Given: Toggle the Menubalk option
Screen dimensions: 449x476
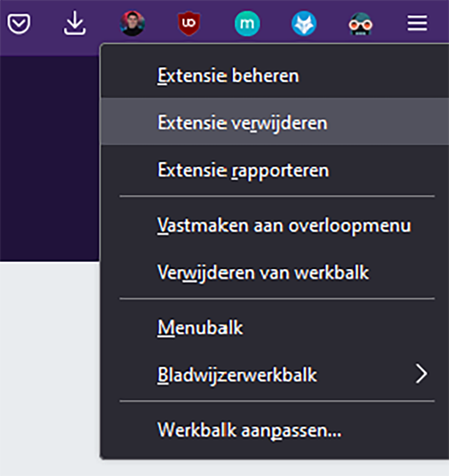Looking at the screenshot, I should coord(275,328).
